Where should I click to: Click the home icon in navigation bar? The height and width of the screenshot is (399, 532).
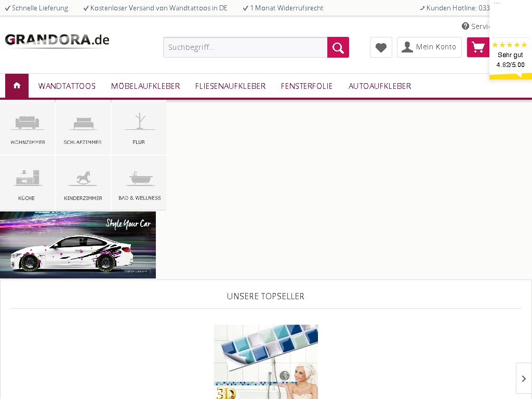tap(17, 86)
